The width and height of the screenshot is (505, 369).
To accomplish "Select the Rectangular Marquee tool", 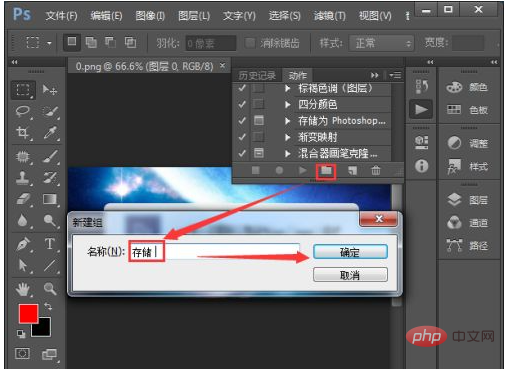I will coord(23,90).
